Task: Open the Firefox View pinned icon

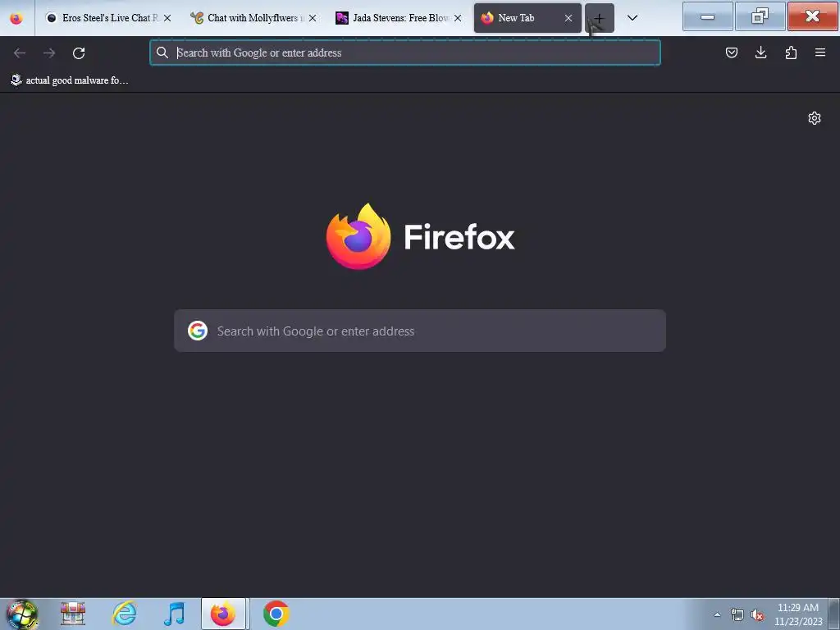Action: [16, 18]
